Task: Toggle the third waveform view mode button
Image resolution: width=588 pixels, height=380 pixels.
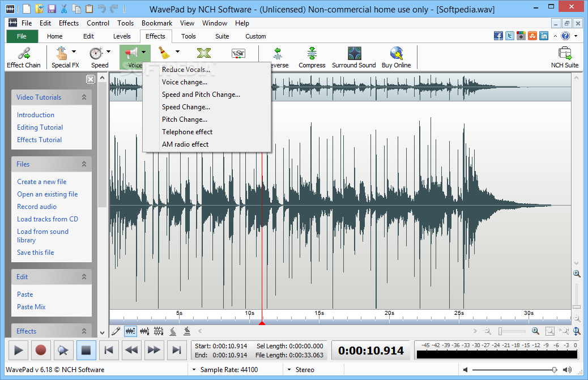Action: pyautogui.click(x=159, y=331)
